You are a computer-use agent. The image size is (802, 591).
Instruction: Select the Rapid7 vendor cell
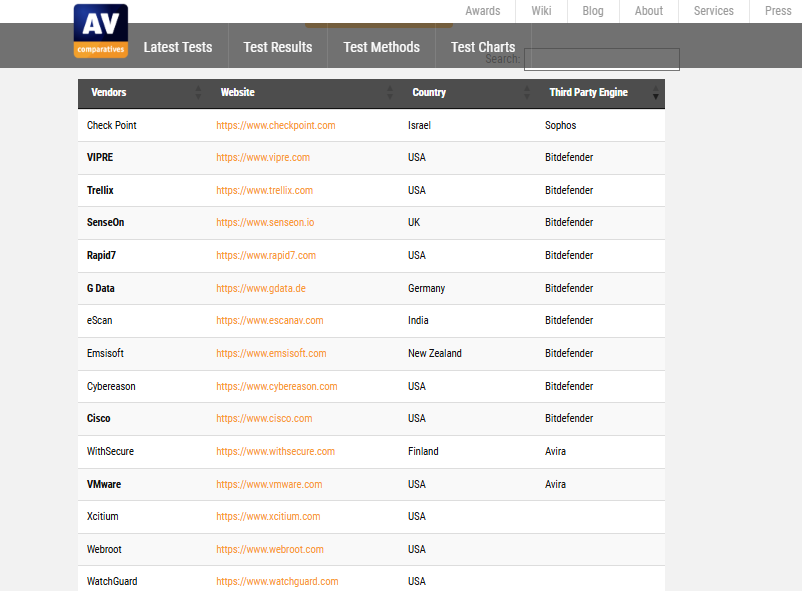coord(101,255)
